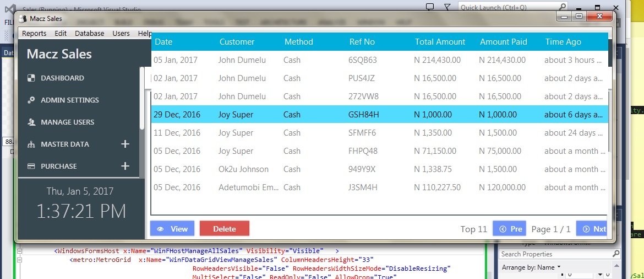
Task: Click the Manage Users people icon
Action: pyautogui.click(x=31, y=122)
